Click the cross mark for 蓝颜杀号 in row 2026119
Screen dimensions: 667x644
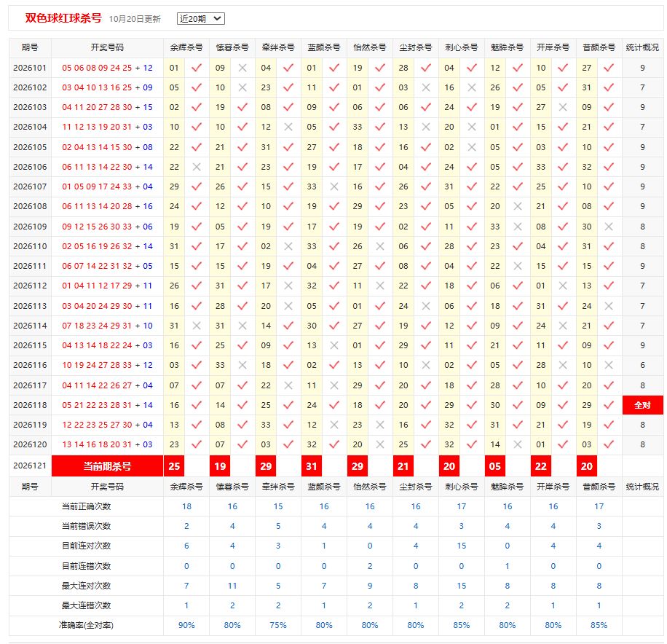pyautogui.click(x=334, y=425)
